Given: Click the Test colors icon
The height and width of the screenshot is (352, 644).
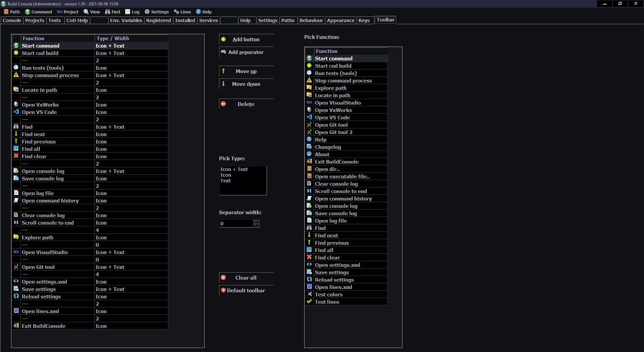Looking at the screenshot, I should point(309,294).
